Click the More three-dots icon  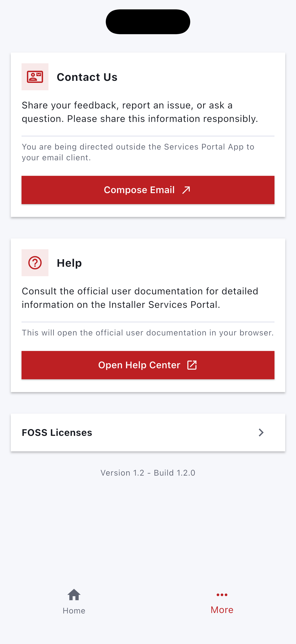pyautogui.click(x=222, y=595)
